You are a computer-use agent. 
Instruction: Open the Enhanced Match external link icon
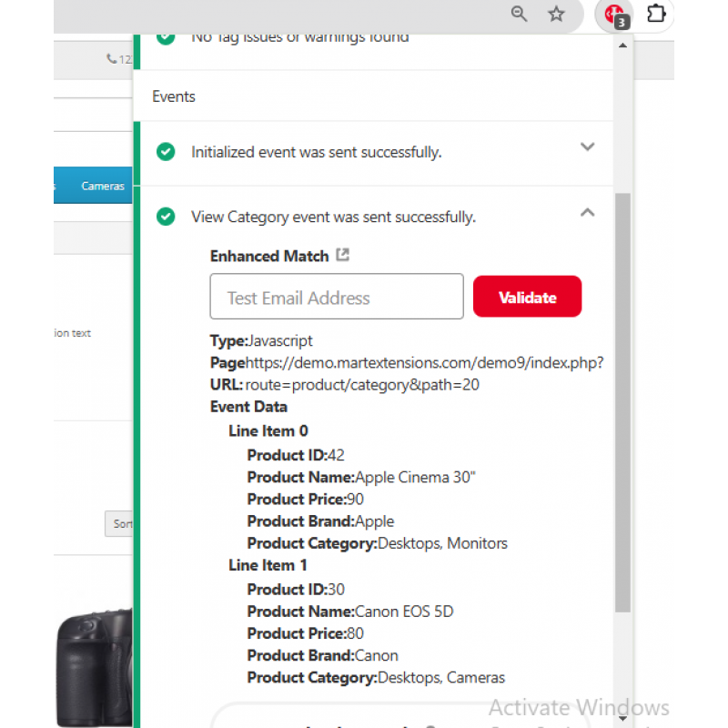pyautogui.click(x=343, y=255)
